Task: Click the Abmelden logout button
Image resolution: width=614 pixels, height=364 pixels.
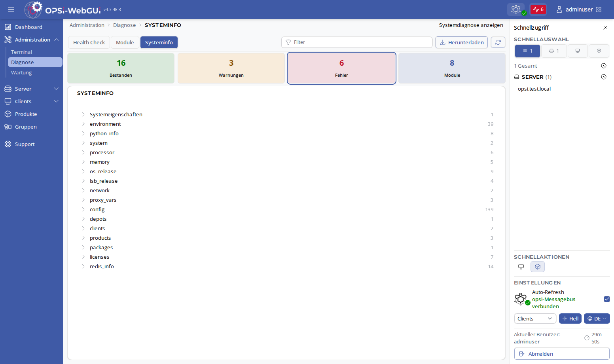Action: [x=562, y=354]
